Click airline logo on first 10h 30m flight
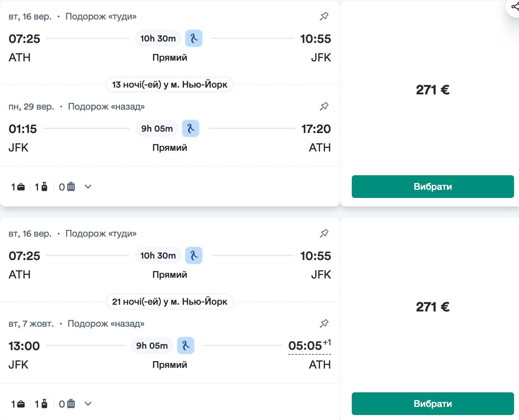Screen dimensions: 519x420 click(x=194, y=38)
